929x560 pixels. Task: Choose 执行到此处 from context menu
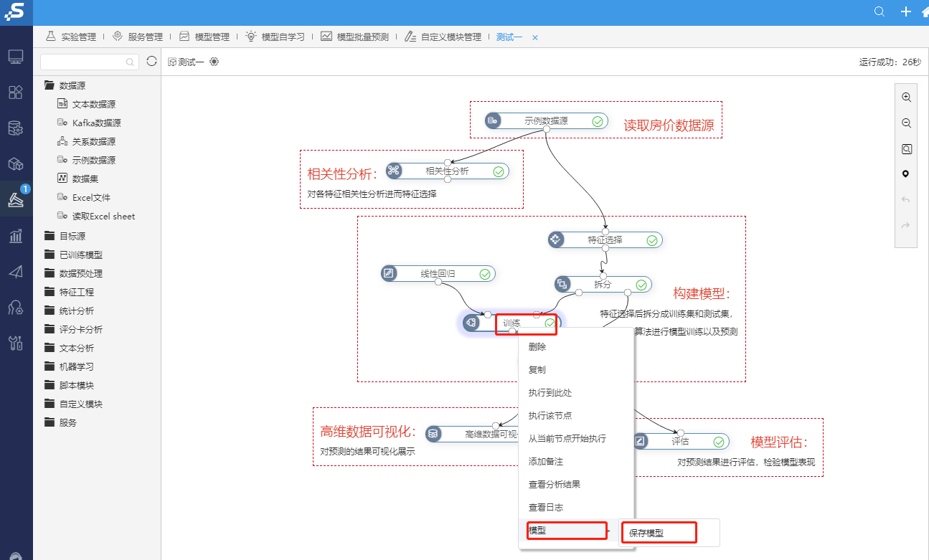(x=576, y=393)
